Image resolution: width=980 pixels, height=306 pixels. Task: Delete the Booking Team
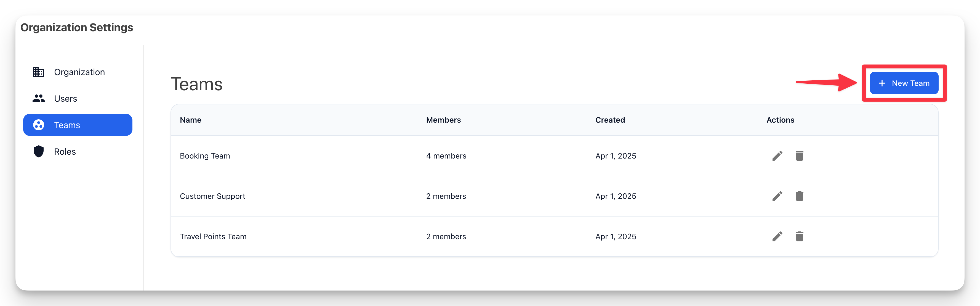pyautogui.click(x=799, y=156)
